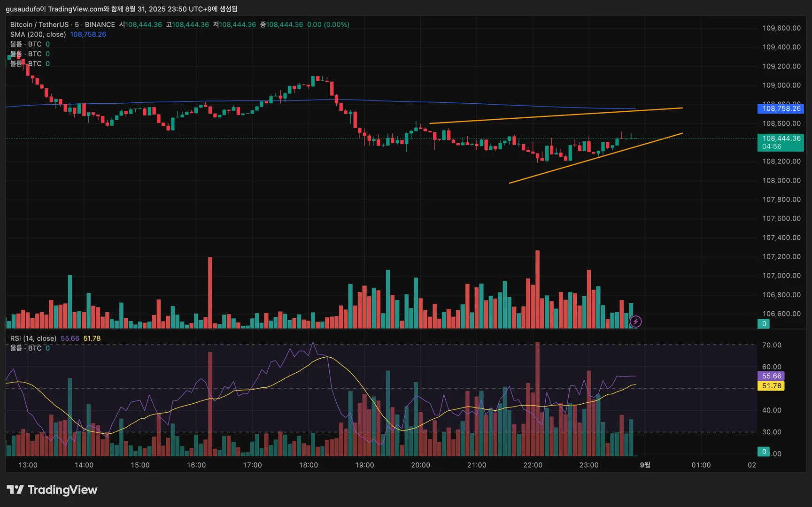
Task: Click the 109,000.00 price scale label
Action: (781, 85)
